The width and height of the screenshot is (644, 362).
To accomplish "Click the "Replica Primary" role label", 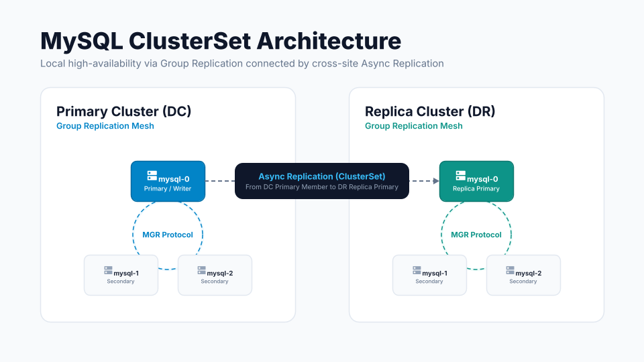I will coord(476,189).
